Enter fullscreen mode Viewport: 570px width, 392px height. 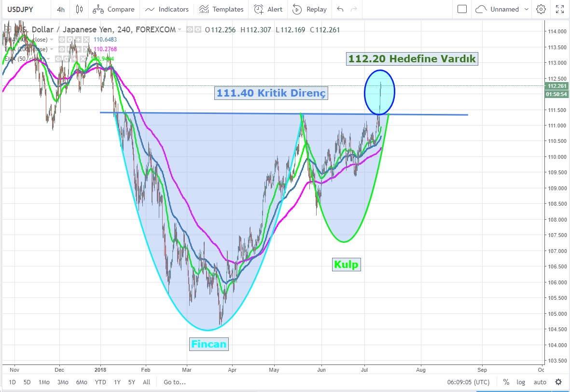(560, 9)
